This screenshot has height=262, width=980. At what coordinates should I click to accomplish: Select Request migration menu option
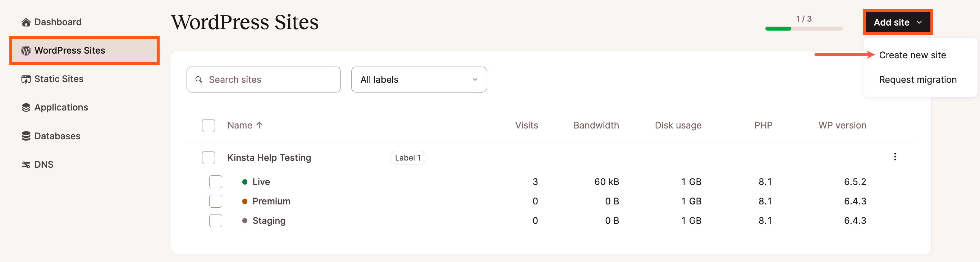pos(917,80)
